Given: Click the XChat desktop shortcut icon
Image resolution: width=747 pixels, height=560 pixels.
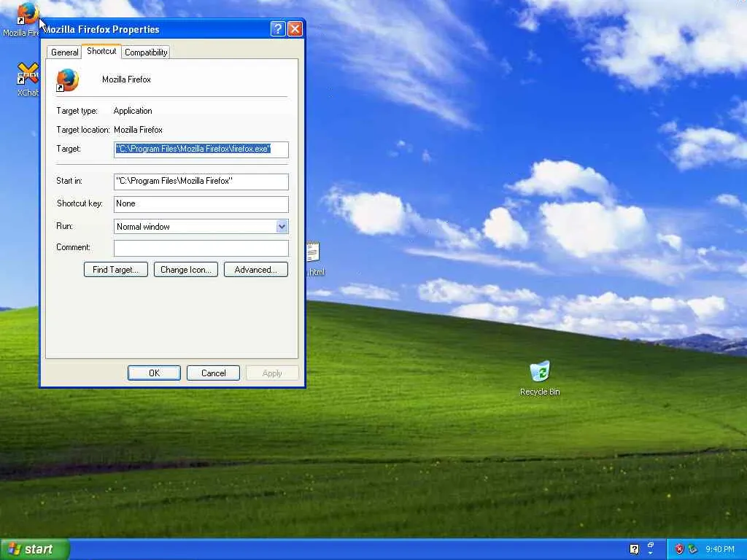Looking at the screenshot, I should pyautogui.click(x=28, y=74).
